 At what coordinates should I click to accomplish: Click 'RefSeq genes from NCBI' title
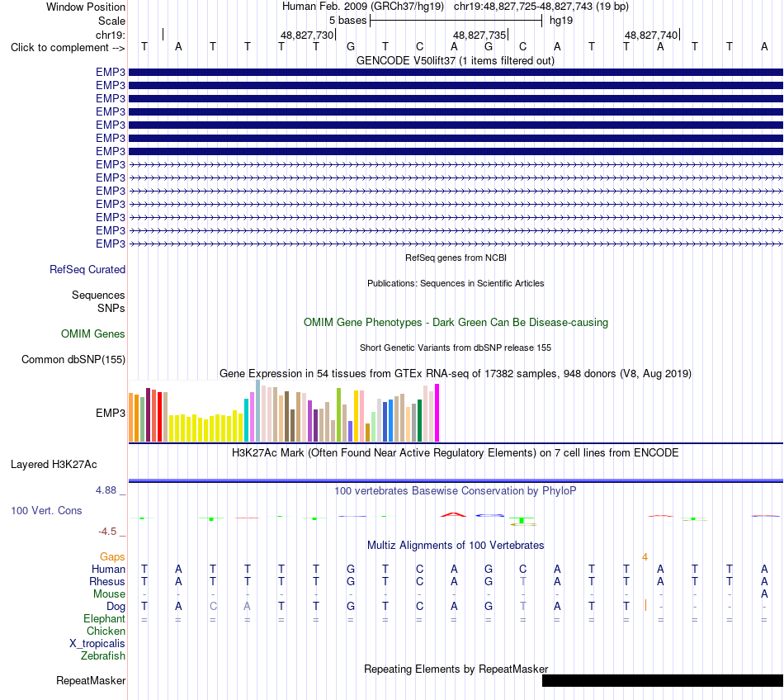pos(456,258)
